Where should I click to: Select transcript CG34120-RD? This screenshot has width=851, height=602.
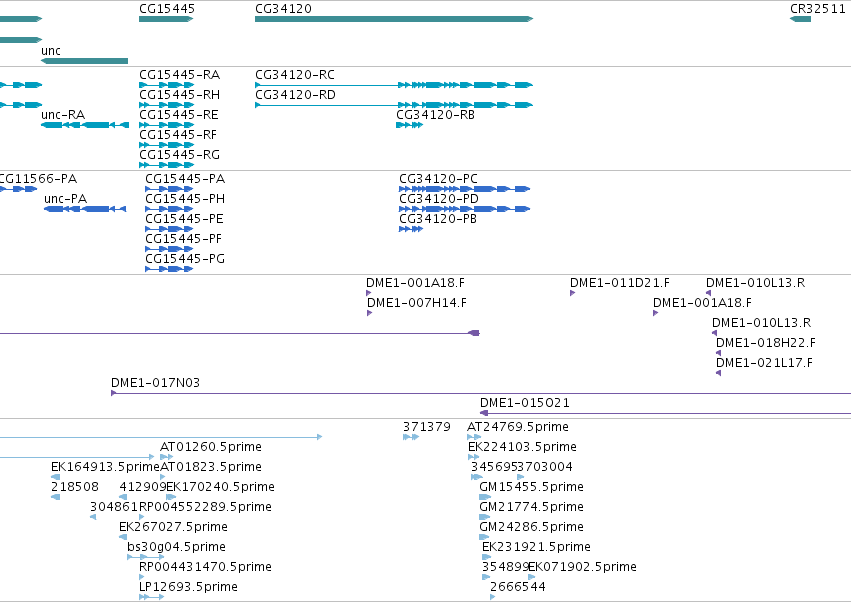[295, 95]
